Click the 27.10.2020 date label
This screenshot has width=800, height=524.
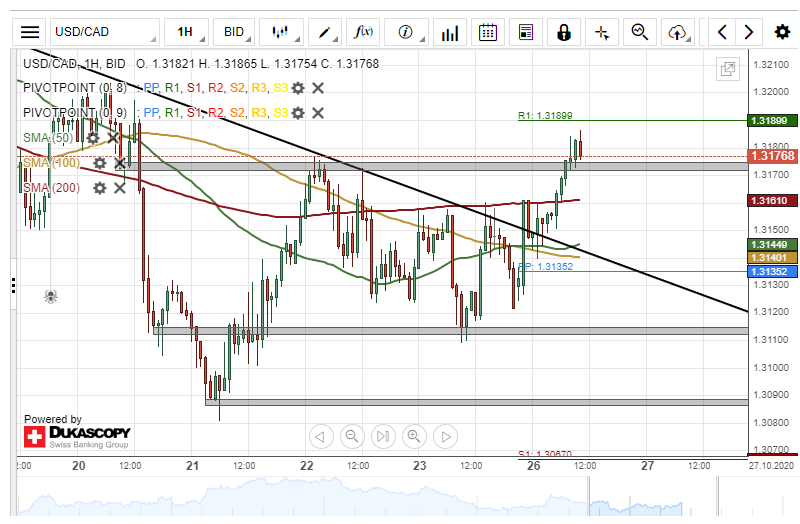[x=771, y=466]
